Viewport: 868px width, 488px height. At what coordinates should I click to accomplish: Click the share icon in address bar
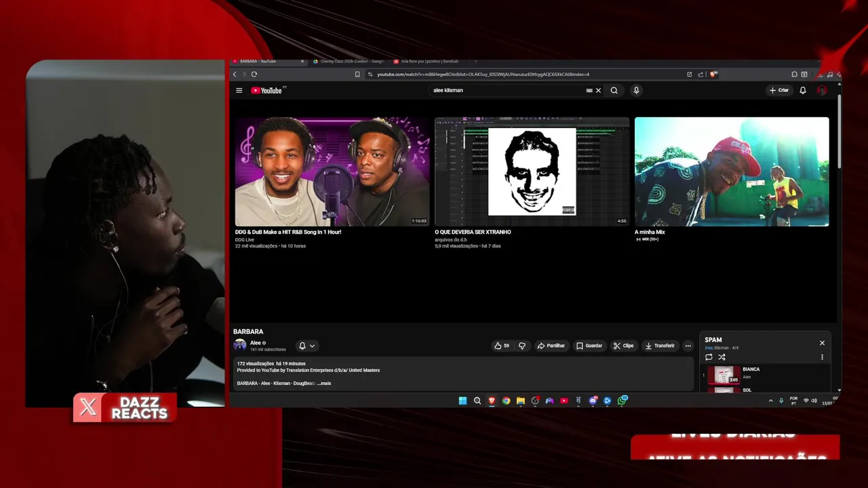pyautogui.click(x=701, y=74)
